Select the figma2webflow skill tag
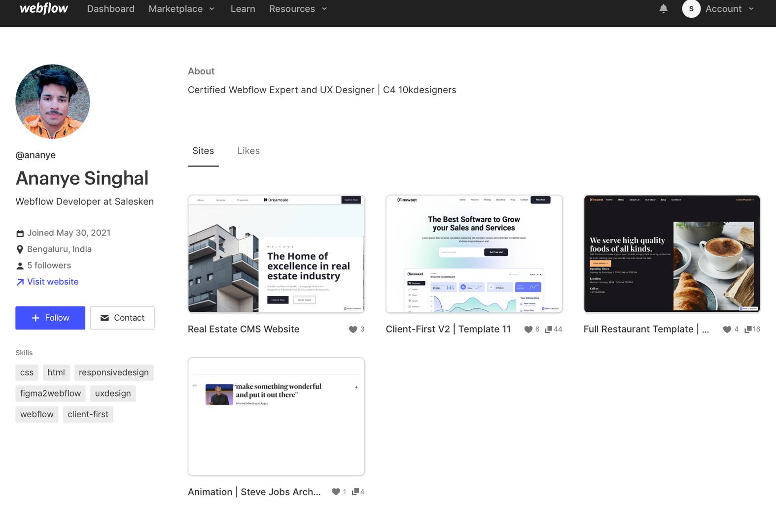 50,394
